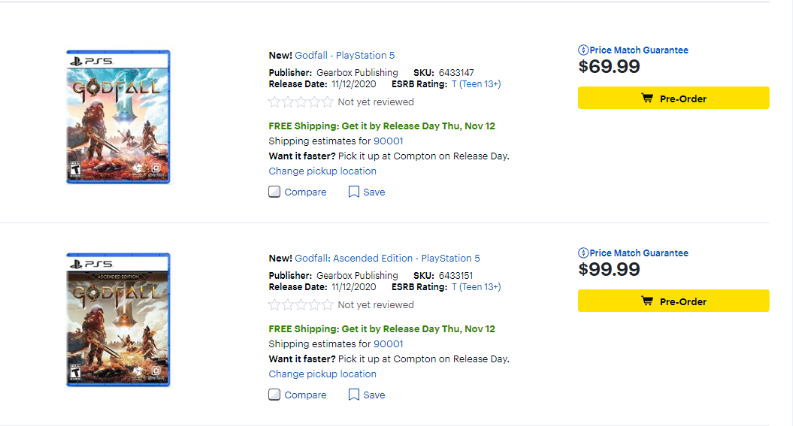Check Compare box for standard Godfall
This screenshot has width=793, height=426.
275,192
